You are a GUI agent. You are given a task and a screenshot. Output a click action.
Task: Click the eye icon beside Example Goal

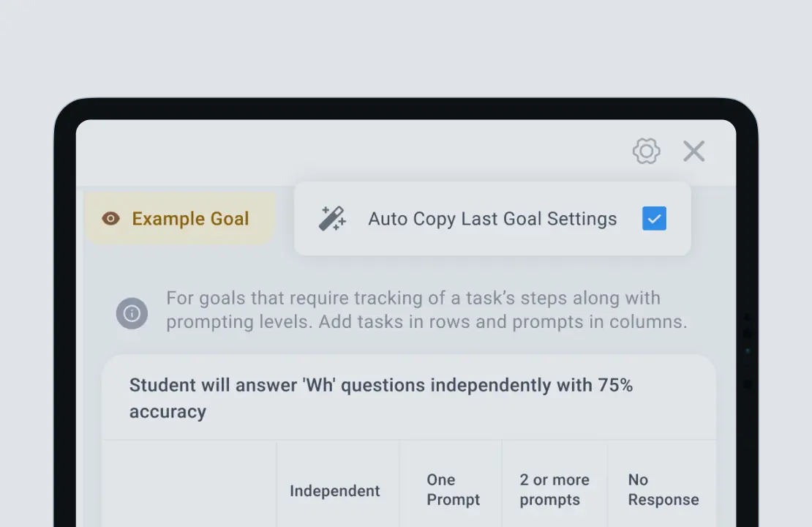tap(110, 219)
